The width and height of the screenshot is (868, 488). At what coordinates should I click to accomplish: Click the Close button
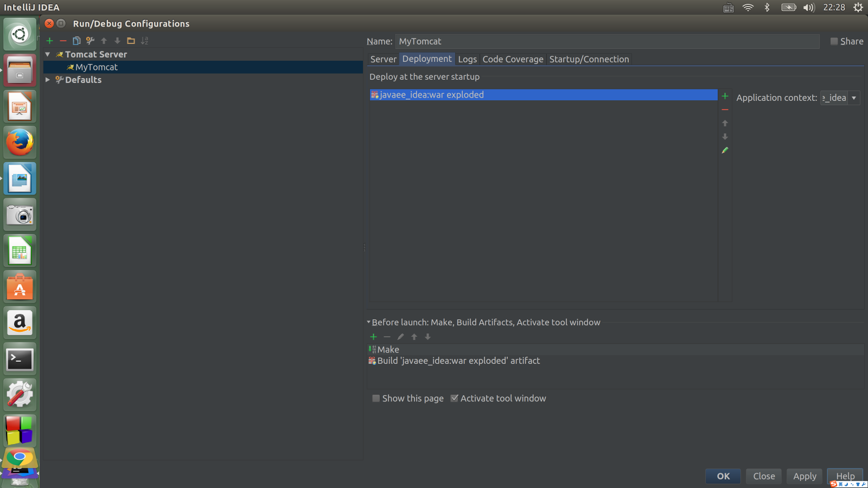pos(764,476)
